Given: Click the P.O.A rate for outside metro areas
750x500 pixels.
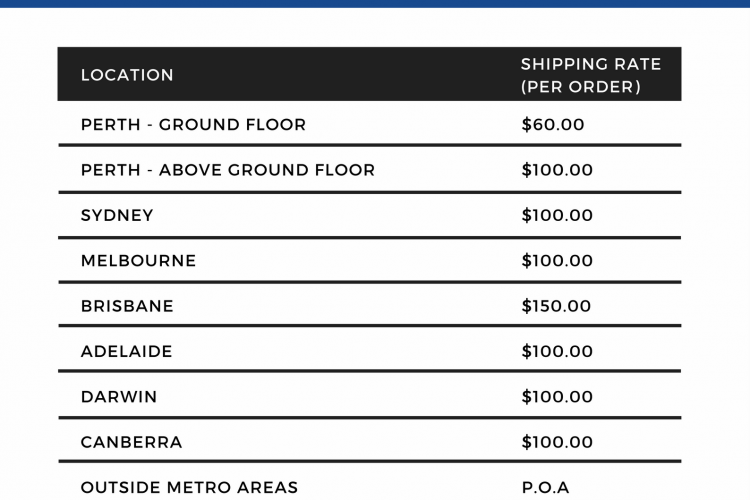Looking at the screenshot, I should click(545, 488).
